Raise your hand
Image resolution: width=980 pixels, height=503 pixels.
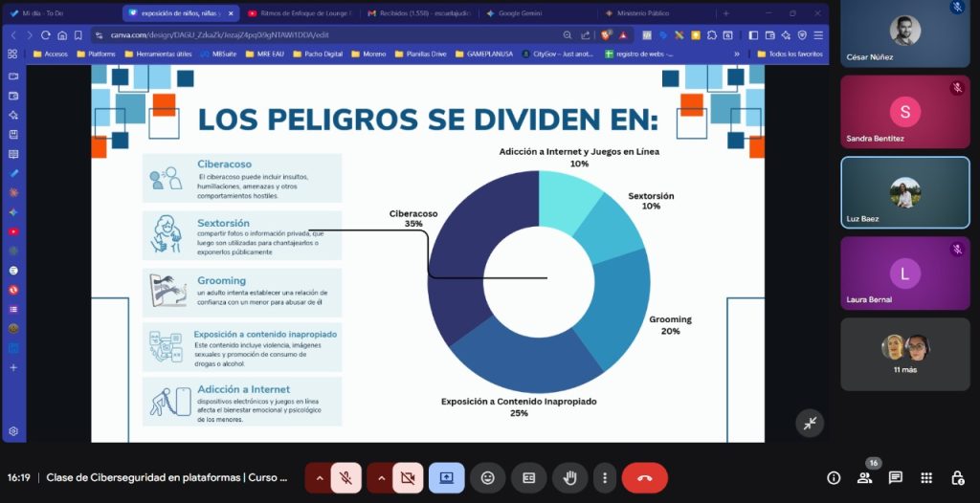tap(569, 477)
